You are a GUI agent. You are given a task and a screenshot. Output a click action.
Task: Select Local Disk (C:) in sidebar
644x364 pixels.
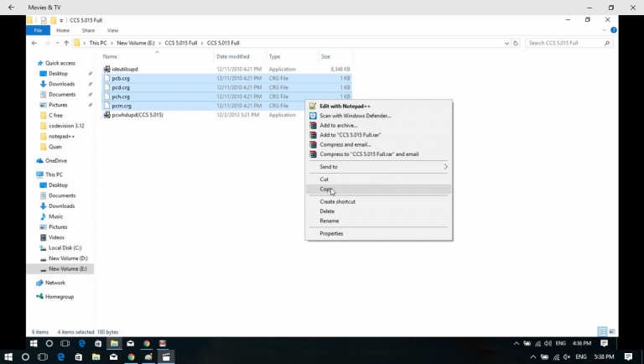[x=64, y=247]
